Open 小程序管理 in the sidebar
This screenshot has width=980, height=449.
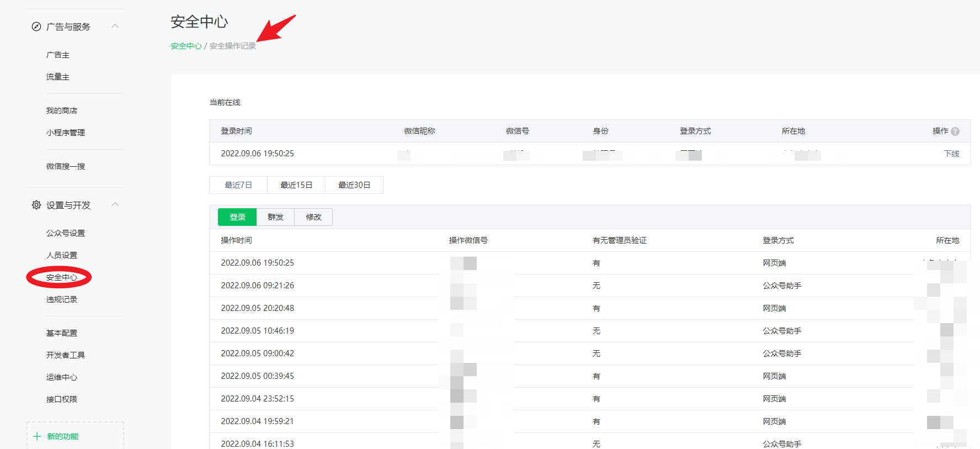tap(66, 133)
